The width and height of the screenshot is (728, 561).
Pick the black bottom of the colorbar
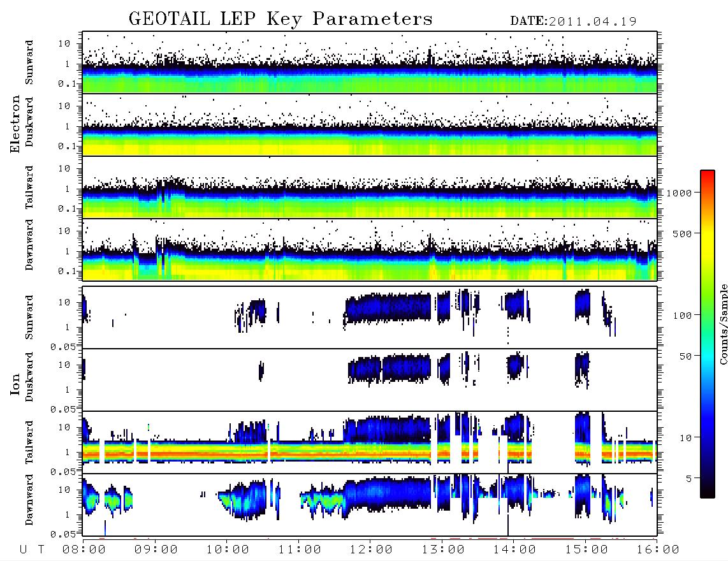point(707,493)
